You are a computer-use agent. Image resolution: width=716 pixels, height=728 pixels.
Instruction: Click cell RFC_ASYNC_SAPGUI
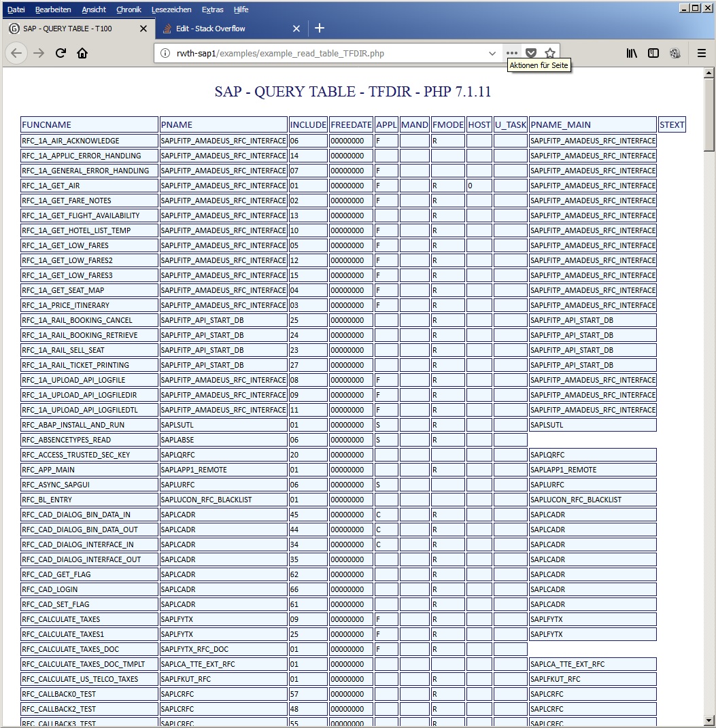[x=89, y=485]
